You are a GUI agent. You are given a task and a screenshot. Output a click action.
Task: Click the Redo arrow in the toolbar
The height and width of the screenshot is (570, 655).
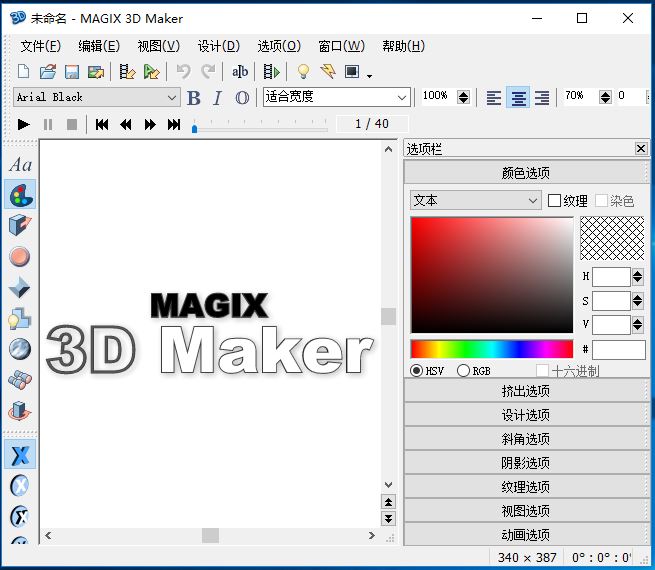point(208,72)
